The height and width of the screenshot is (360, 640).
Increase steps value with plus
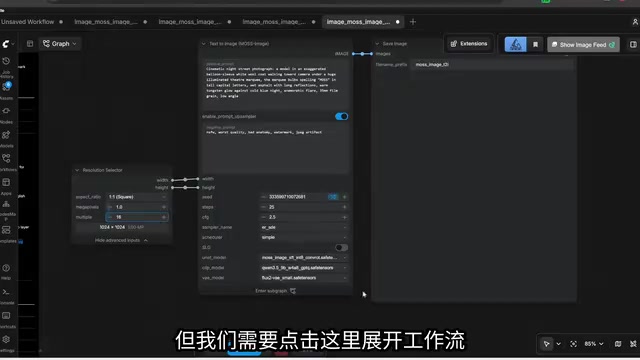(x=345, y=207)
